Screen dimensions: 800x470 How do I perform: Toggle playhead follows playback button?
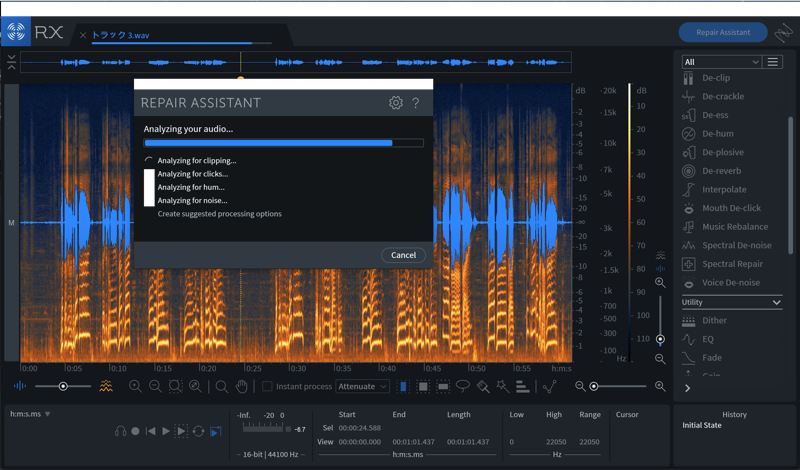tap(216, 432)
